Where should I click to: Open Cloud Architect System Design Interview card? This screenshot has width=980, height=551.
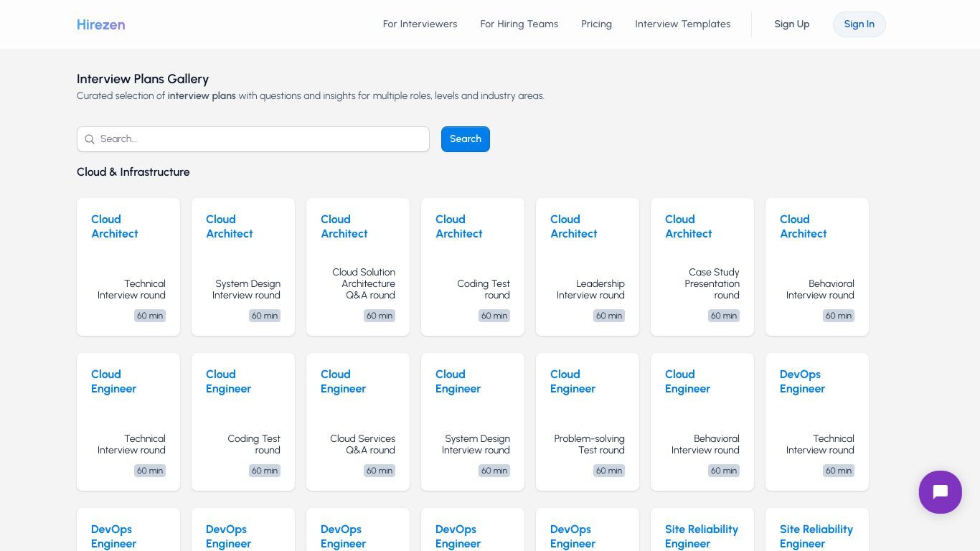click(x=243, y=267)
